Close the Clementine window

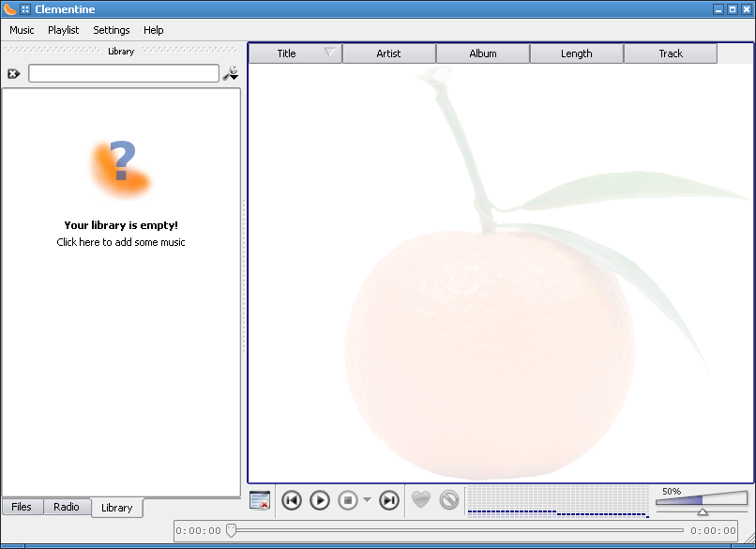click(x=747, y=9)
